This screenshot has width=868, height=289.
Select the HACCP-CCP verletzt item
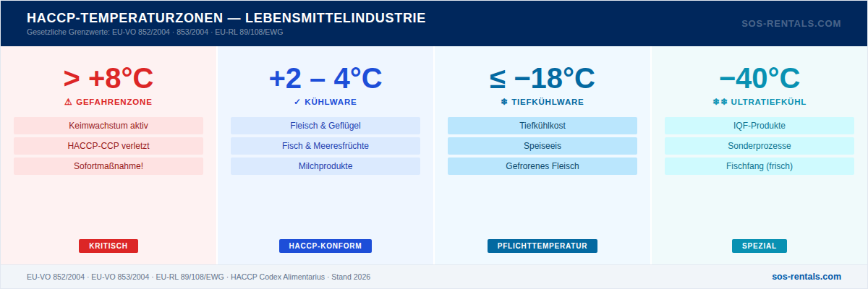109,146
